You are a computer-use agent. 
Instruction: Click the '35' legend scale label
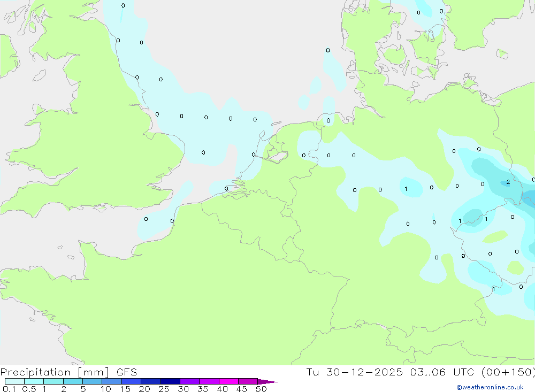[203, 389]
